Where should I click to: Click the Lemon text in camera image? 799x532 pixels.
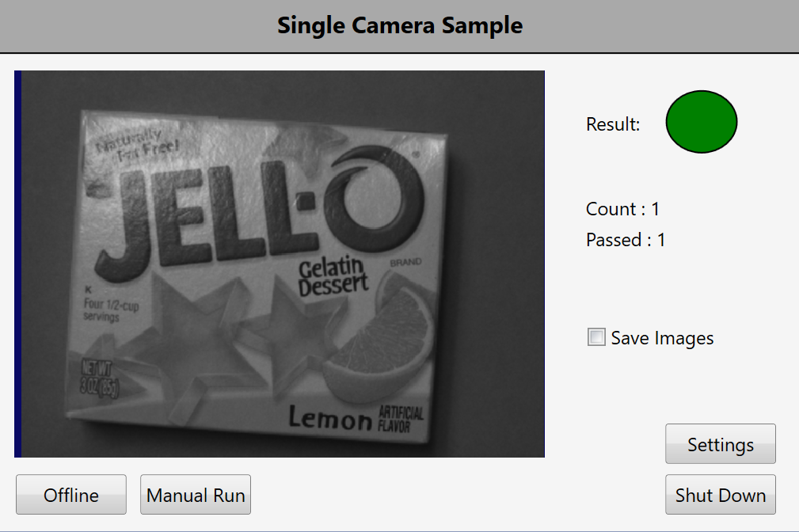[329, 417]
